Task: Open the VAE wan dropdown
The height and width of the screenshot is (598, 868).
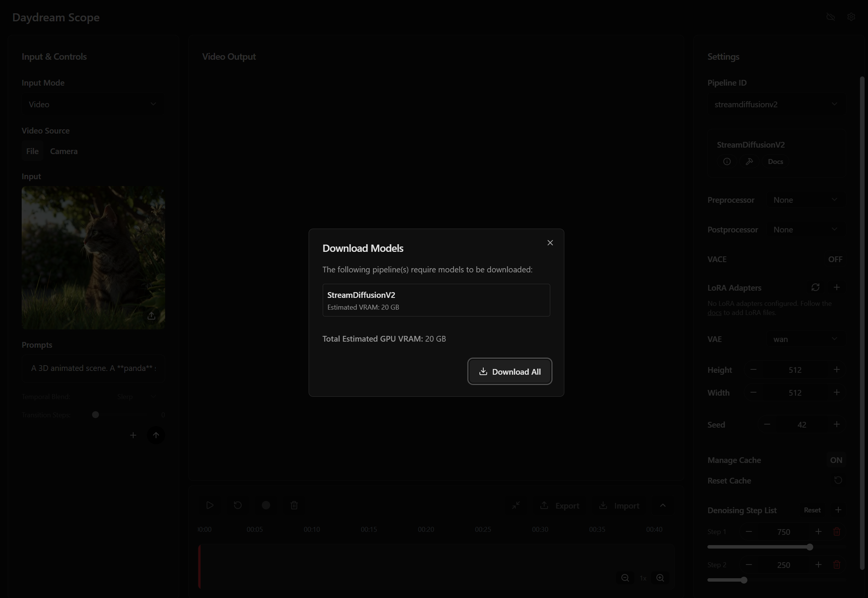Action: [x=805, y=339]
